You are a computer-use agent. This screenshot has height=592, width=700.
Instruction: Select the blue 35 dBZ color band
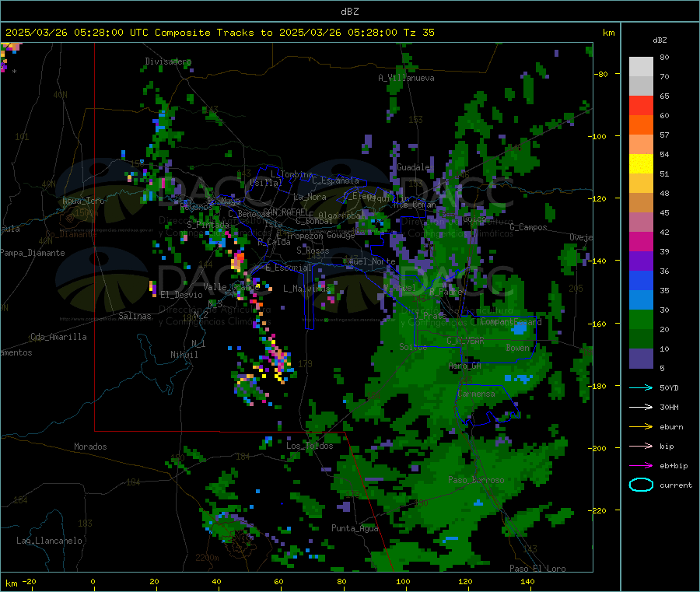point(641,280)
